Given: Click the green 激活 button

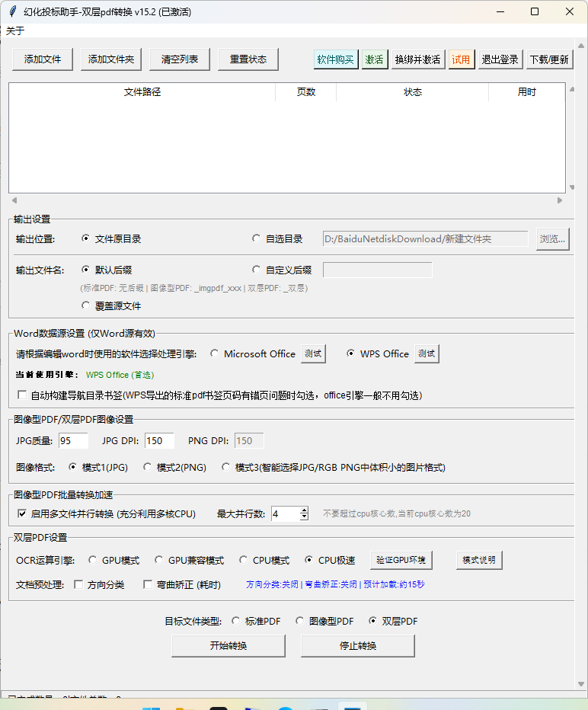Looking at the screenshot, I should [x=374, y=59].
